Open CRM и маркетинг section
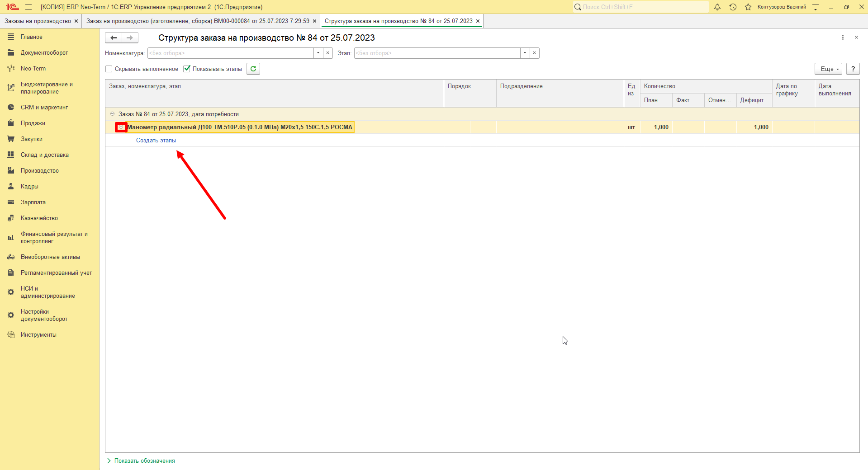This screenshot has height=470, width=868. 44,107
